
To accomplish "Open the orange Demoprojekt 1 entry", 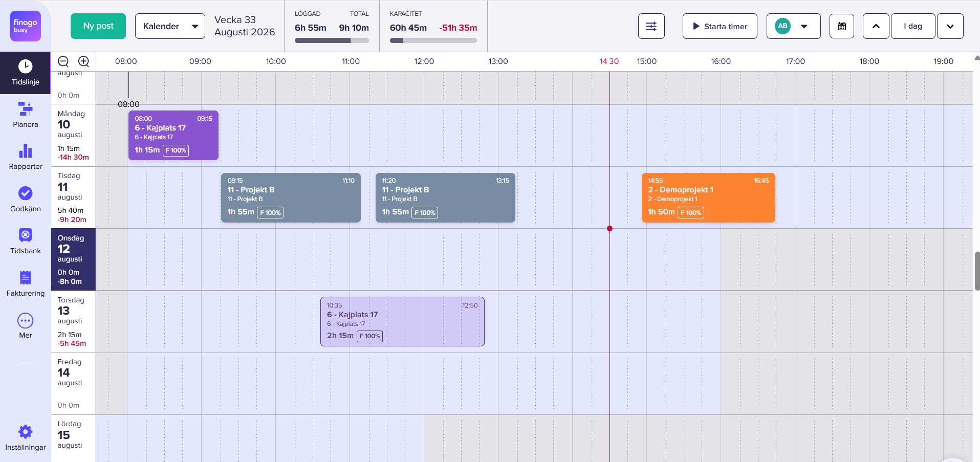I will pyautogui.click(x=708, y=197).
